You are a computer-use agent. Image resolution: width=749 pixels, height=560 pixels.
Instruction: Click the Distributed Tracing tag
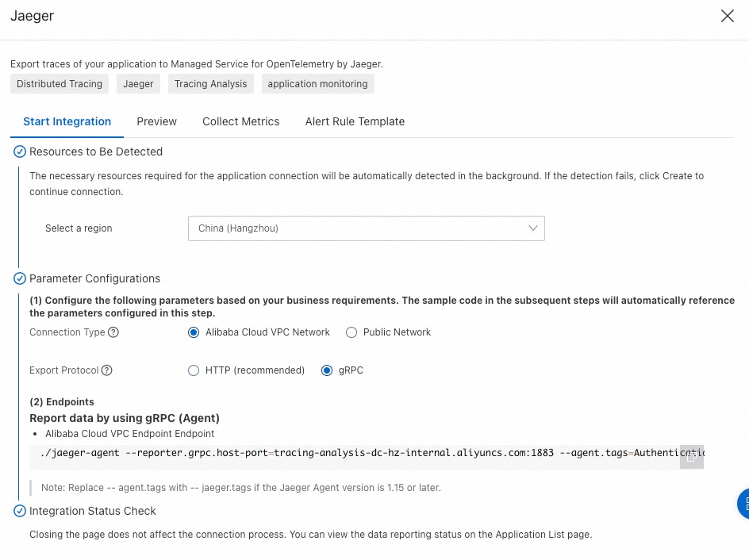point(60,84)
